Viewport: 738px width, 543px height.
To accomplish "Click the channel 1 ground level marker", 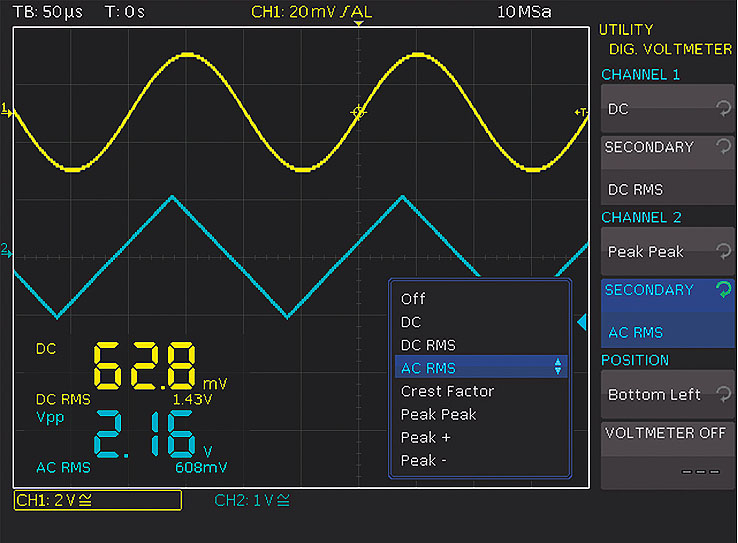I will point(8,110).
